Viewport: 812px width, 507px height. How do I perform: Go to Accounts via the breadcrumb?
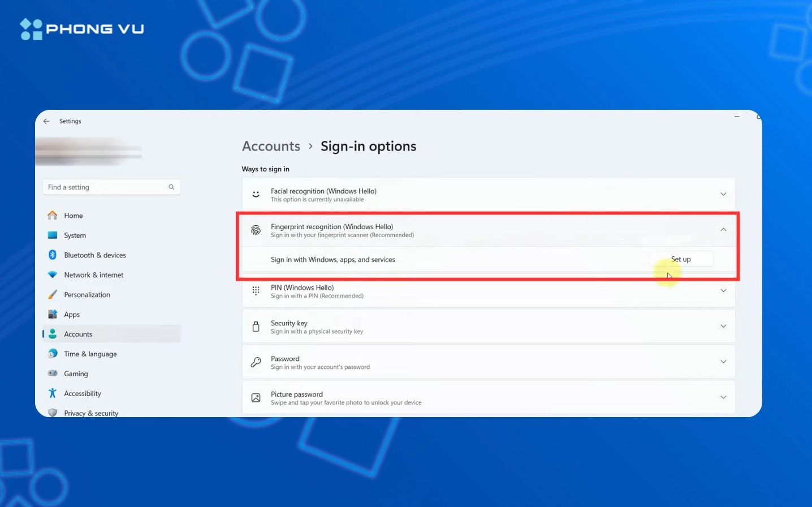pyautogui.click(x=271, y=146)
